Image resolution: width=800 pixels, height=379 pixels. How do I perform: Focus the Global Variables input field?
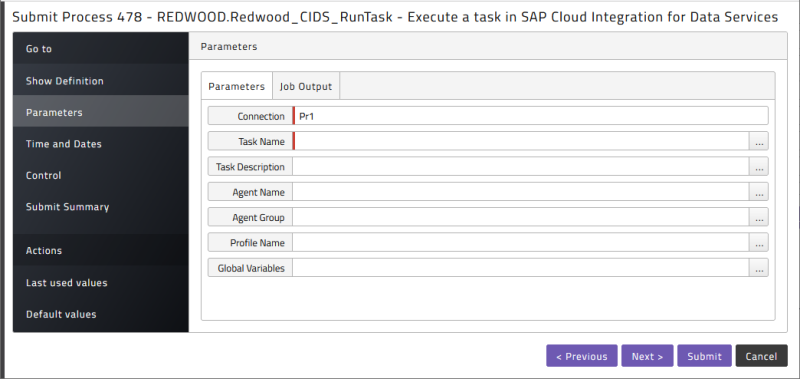(x=521, y=268)
